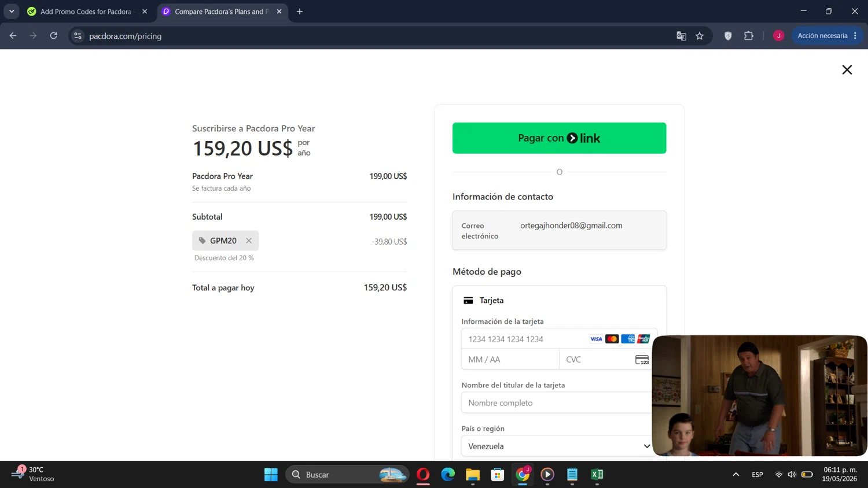Open the Windows Start menu
The width and height of the screenshot is (868, 488).
(x=271, y=475)
